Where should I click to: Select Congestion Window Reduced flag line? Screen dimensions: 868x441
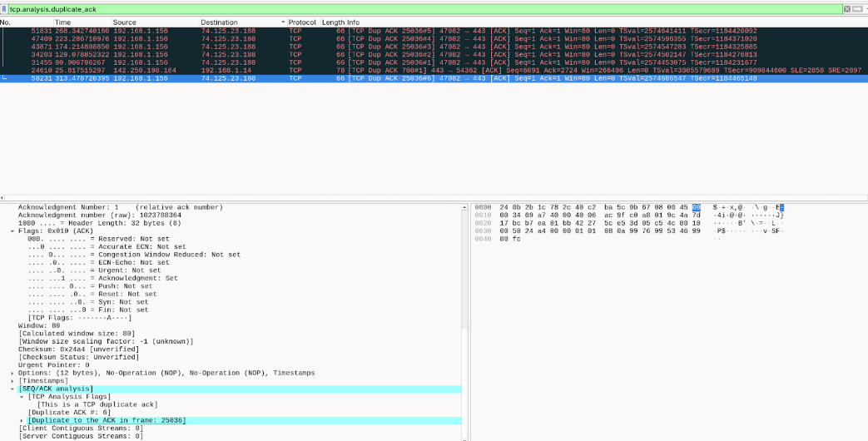pyautogui.click(x=134, y=255)
